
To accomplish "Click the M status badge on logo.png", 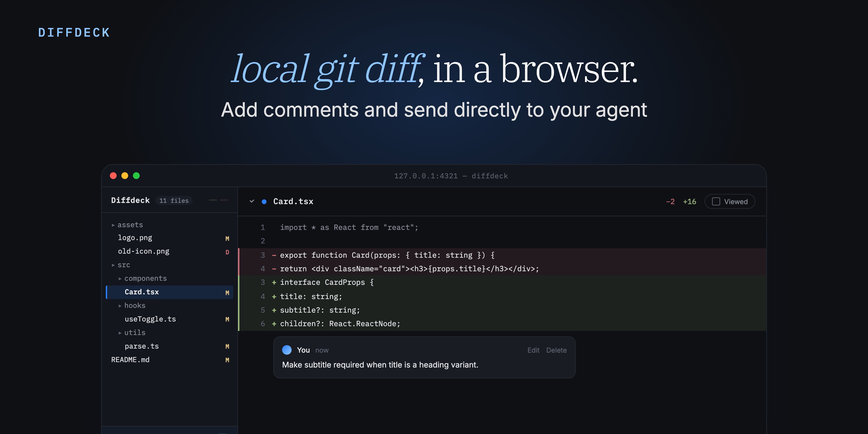I will (227, 238).
